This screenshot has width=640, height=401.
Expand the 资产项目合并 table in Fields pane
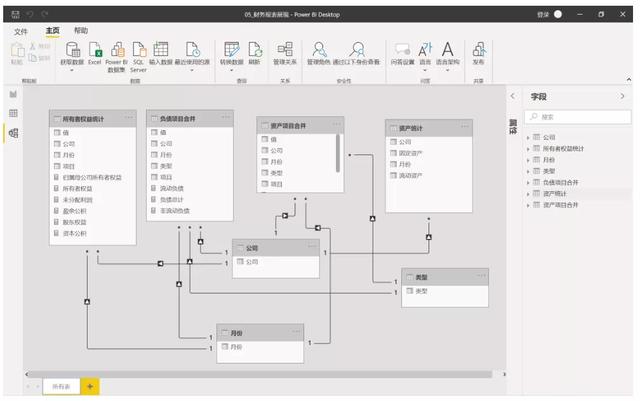[x=528, y=205]
